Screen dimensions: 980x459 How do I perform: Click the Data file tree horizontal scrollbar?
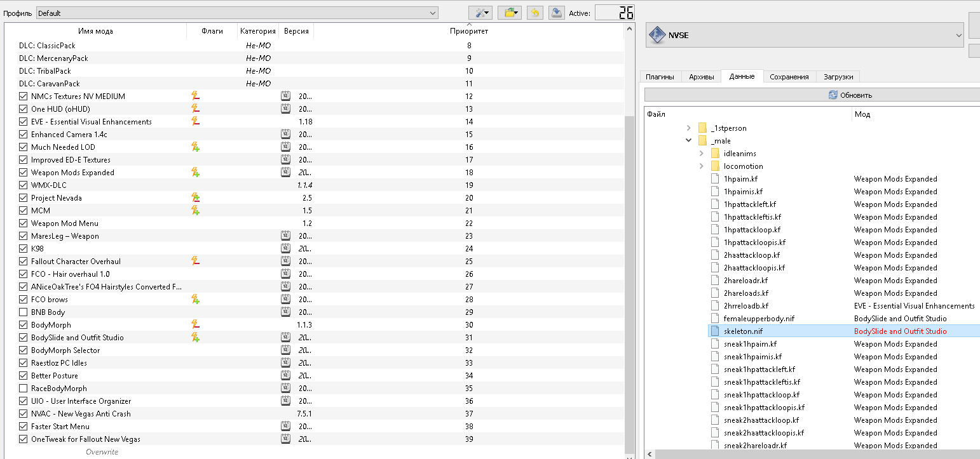coord(816,455)
